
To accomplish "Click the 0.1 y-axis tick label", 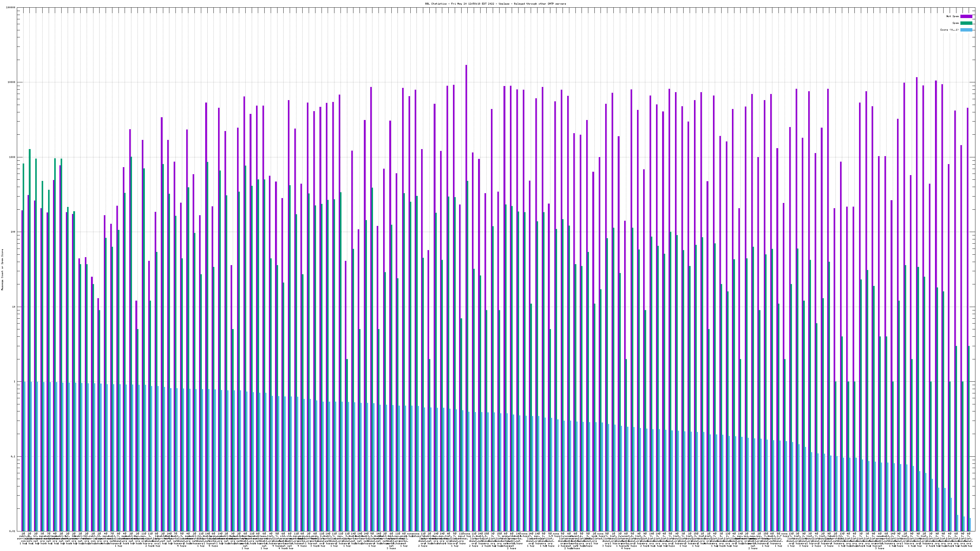I will coord(13,457).
